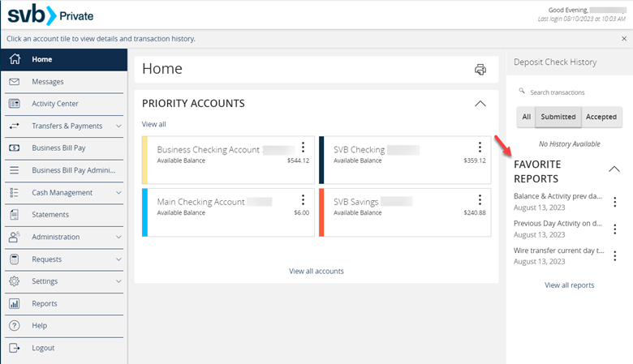Expand Transfers & Payments submenu chevron

pos(118,126)
